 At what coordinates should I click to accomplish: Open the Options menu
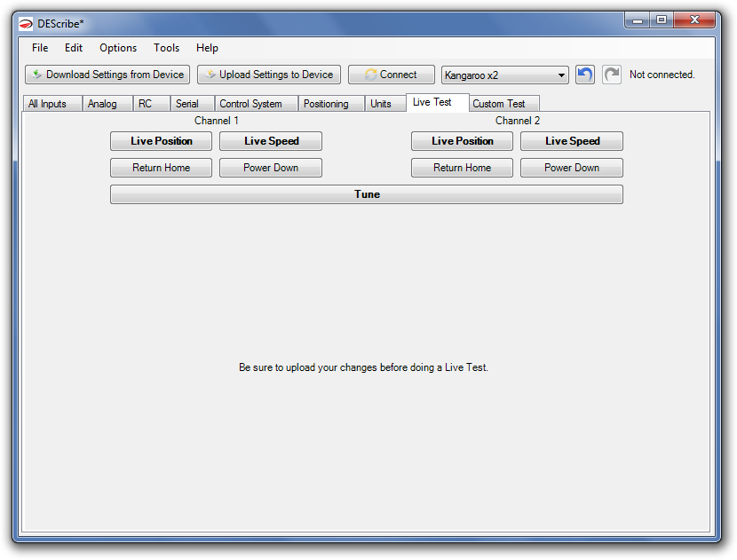[118, 48]
